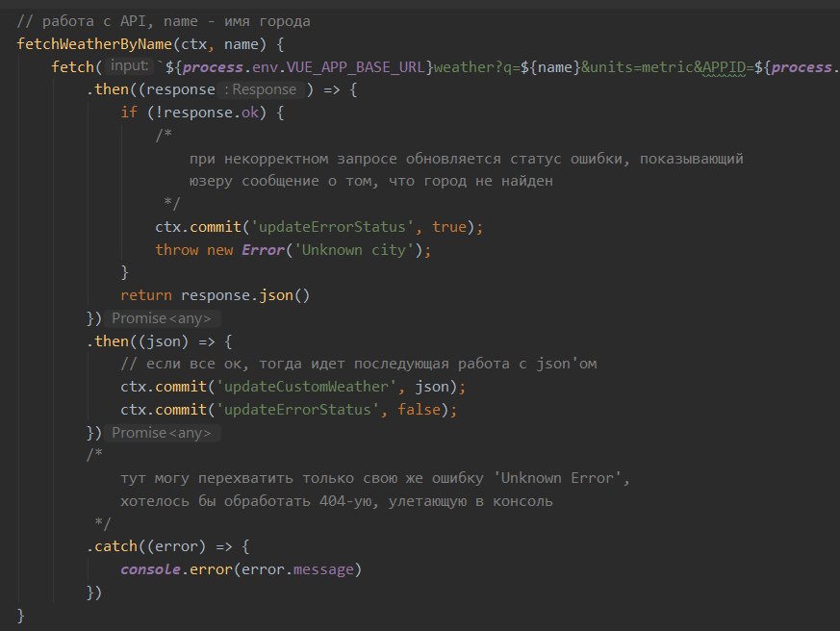Image resolution: width=840 pixels, height=631 pixels.
Task: Click the 'false' argument in updateErrorStatus commit
Action: point(419,409)
